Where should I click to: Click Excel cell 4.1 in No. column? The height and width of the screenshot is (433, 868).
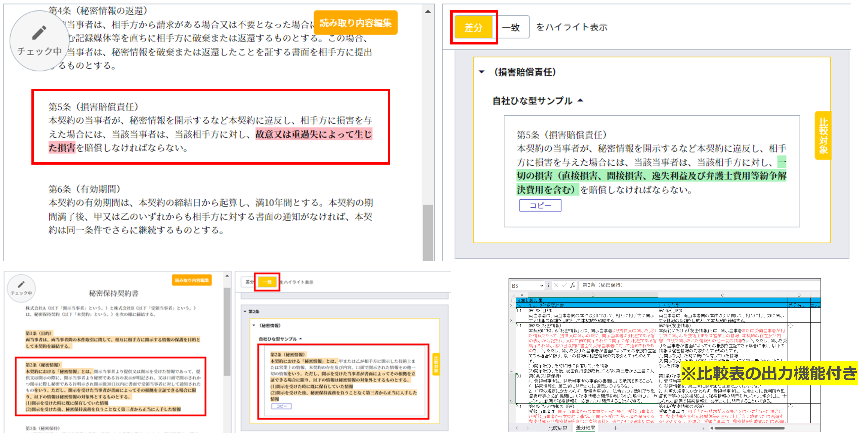click(522, 413)
